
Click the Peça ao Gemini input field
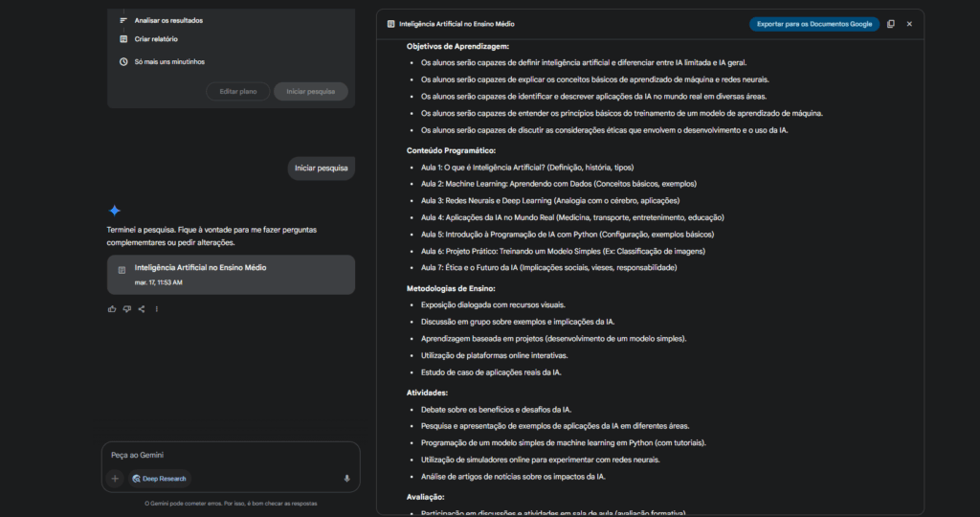[230, 455]
